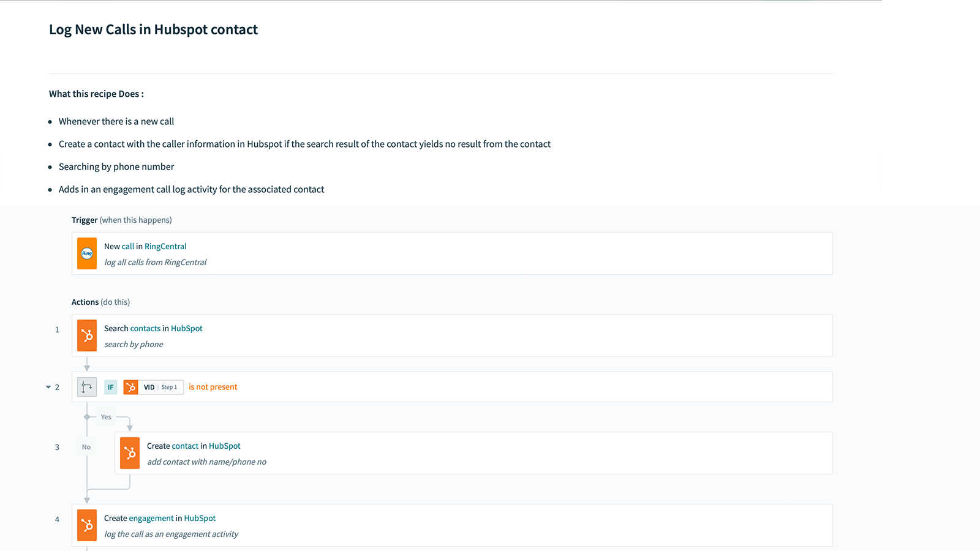Open the 'call' link in trigger
Viewport: 980px width, 551px height.
click(x=128, y=246)
